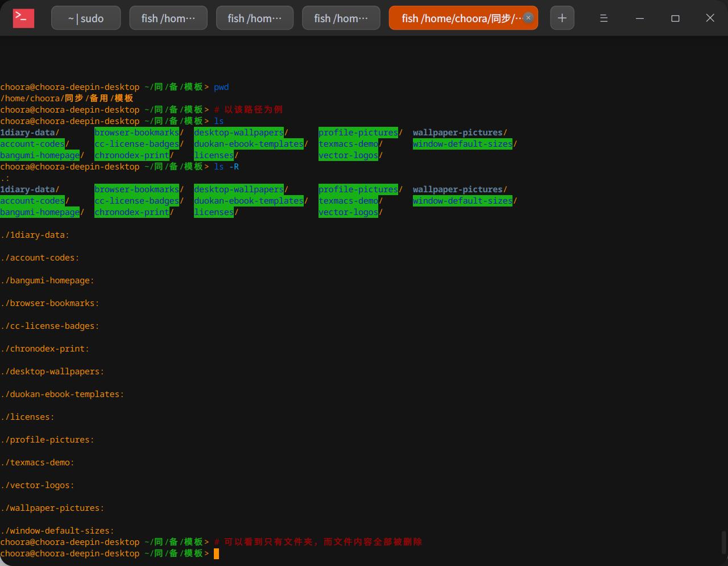The width and height of the screenshot is (728, 566).
Task: Click the "pwd" command text
Action: coord(221,87)
